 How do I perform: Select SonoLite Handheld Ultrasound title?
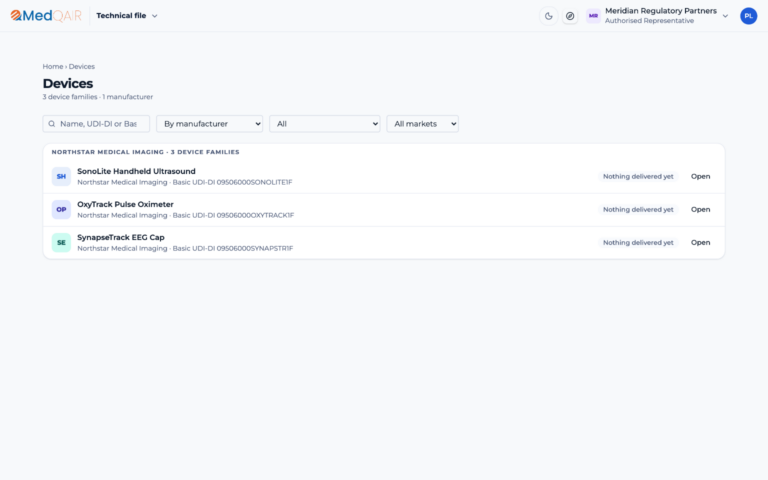click(136, 171)
